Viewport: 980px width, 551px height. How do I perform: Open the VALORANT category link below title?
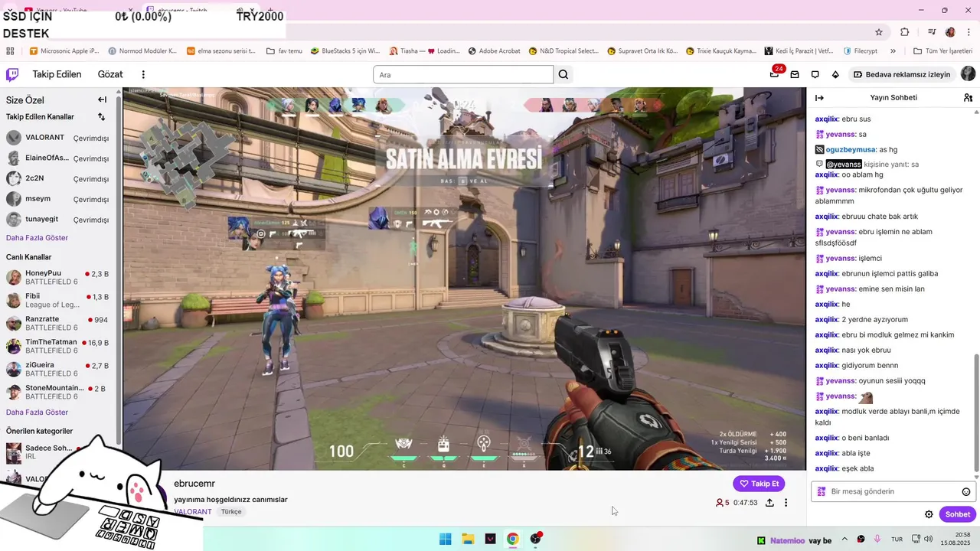tap(193, 512)
